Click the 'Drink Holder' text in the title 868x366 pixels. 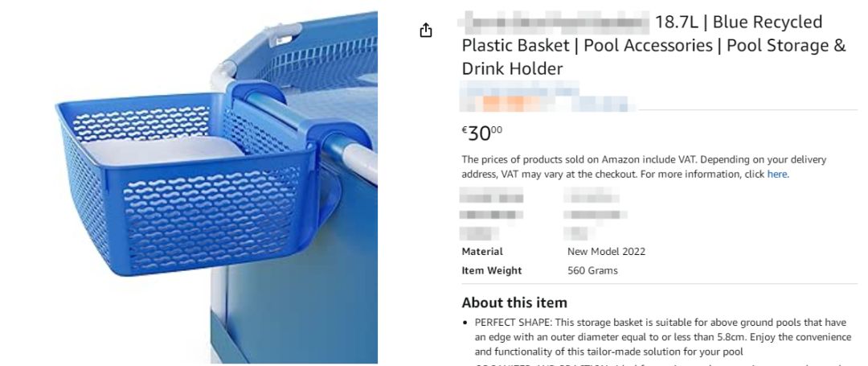[512, 69]
